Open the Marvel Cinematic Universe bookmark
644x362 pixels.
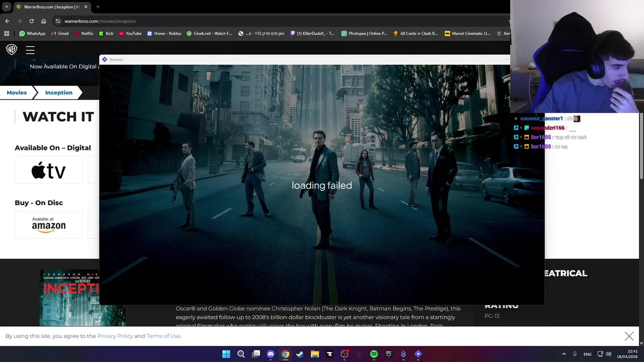coord(467,34)
